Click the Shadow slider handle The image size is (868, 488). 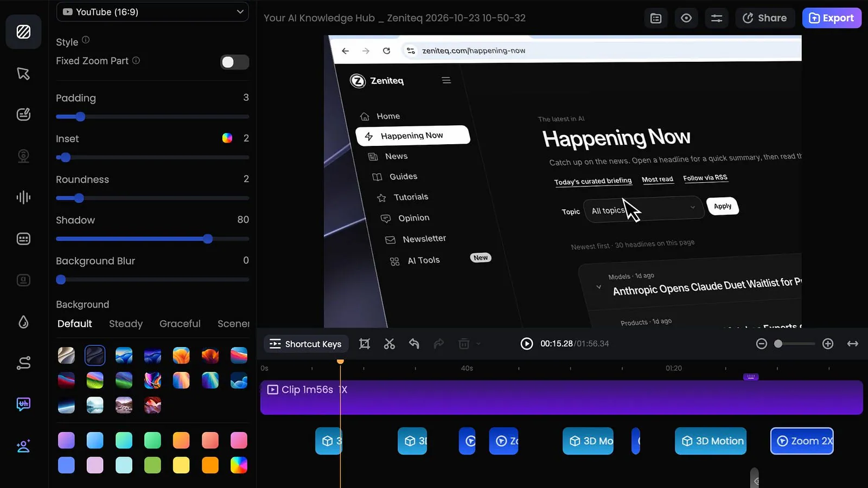[208, 239]
